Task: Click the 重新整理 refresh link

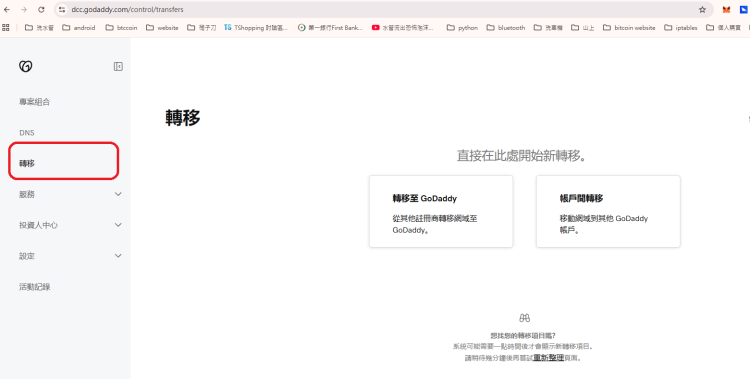Action: coord(549,357)
